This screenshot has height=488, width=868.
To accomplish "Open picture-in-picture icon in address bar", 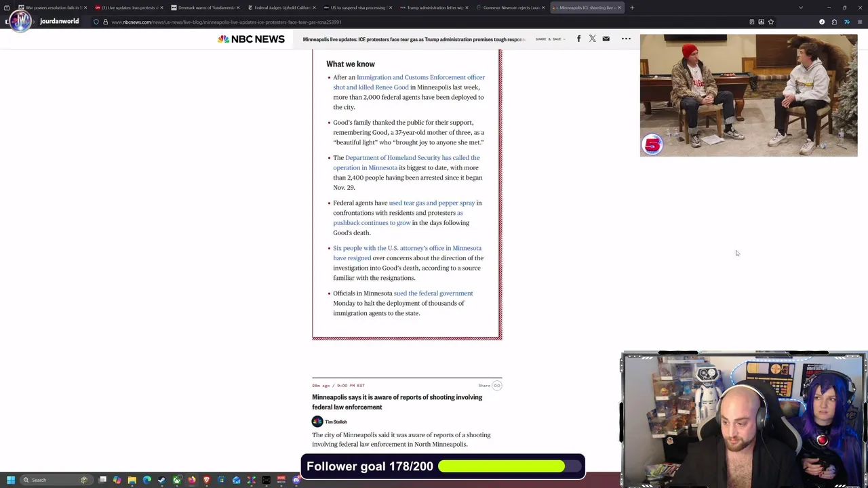I will pyautogui.click(x=761, y=22).
